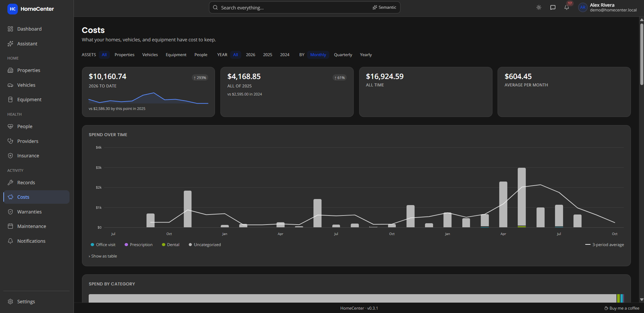Toggle the Office visit legend swatch
The height and width of the screenshot is (313, 644).
pos(92,245)
